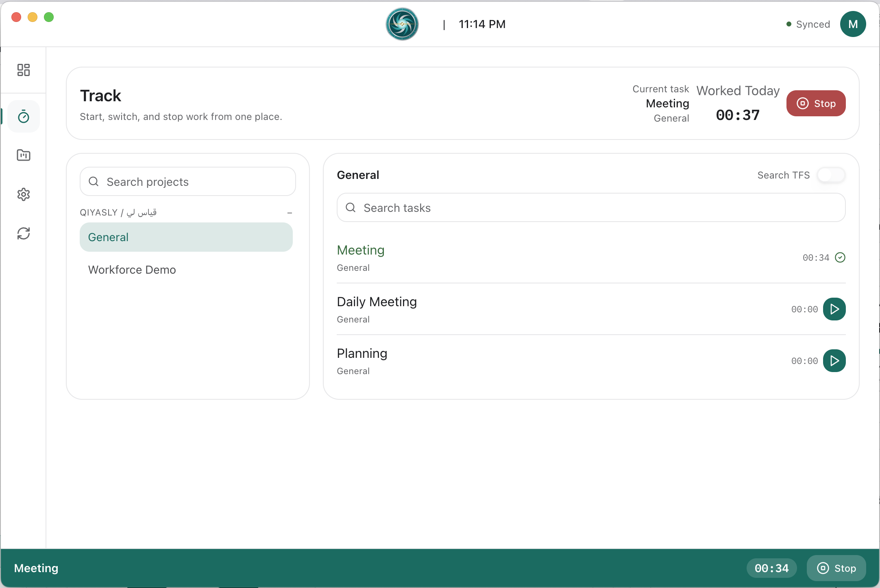The image size is (880, 588).
Task: Click the sync refresh icon in sidebar
Action: tap(24, 233)
